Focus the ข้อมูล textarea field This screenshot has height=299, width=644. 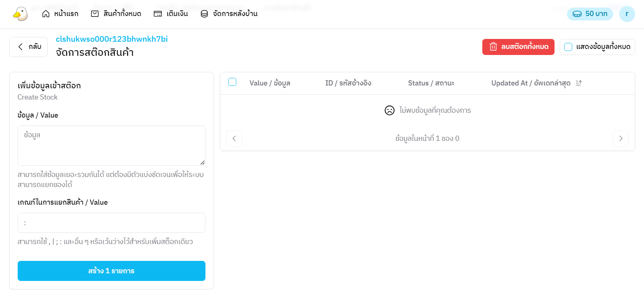coord(111,145)
